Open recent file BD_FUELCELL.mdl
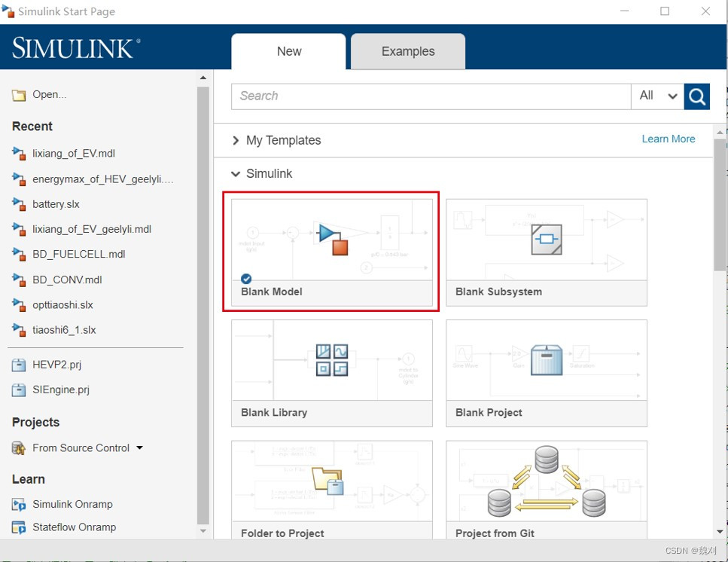728x562 pixels. [79, 254]
